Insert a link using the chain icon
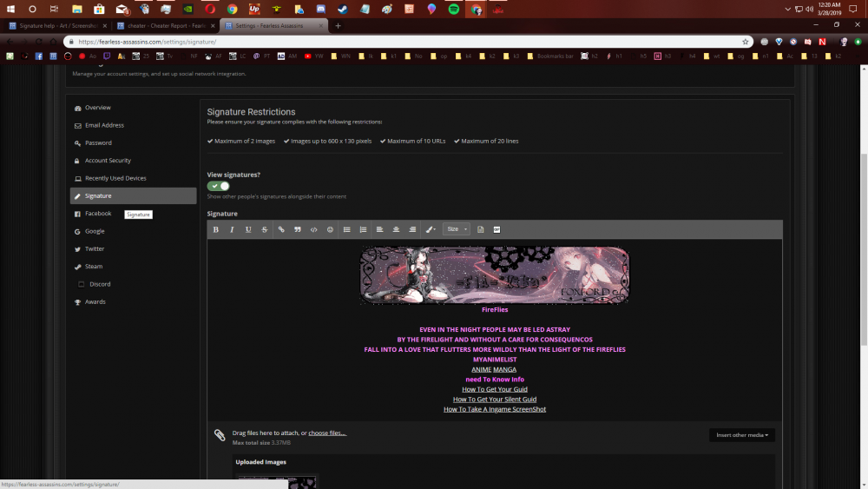Viewport: 868px width, 489px height. click(281, 229)
